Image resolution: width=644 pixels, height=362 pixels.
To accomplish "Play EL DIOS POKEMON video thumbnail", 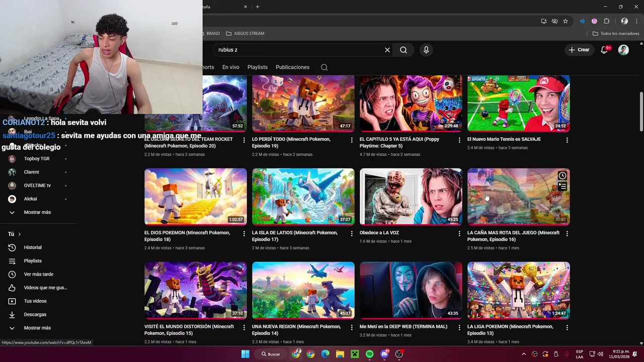I will pyautogui.click(x=196, y=197).
